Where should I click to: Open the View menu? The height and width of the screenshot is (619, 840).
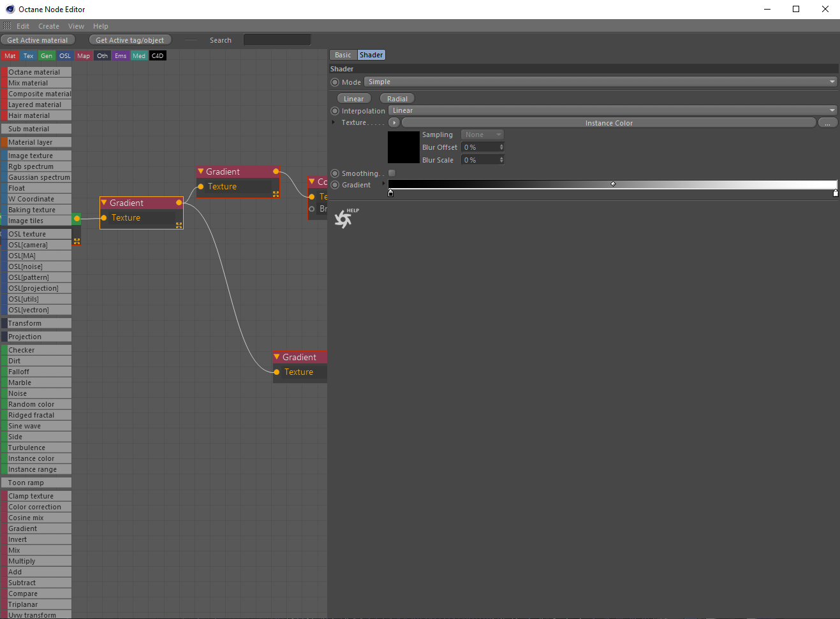pos(76,26)
